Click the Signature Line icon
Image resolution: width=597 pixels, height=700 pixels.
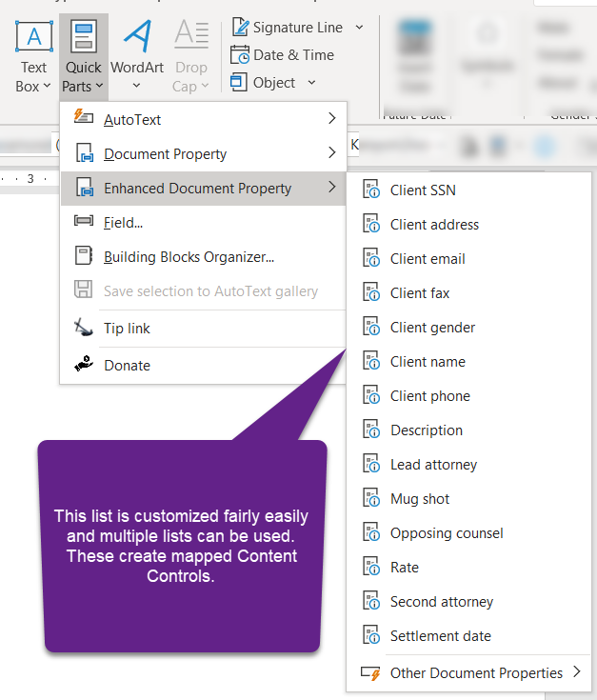click(241, 28)
